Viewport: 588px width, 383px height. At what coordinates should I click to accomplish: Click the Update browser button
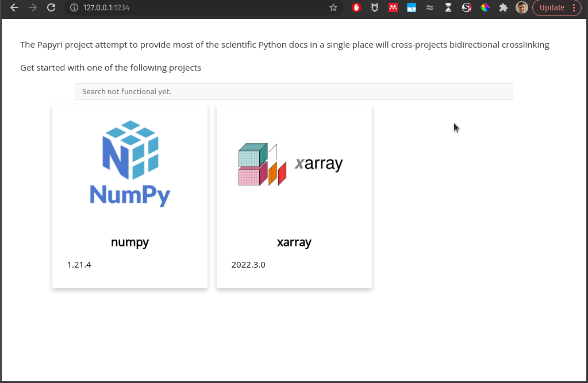552,7
